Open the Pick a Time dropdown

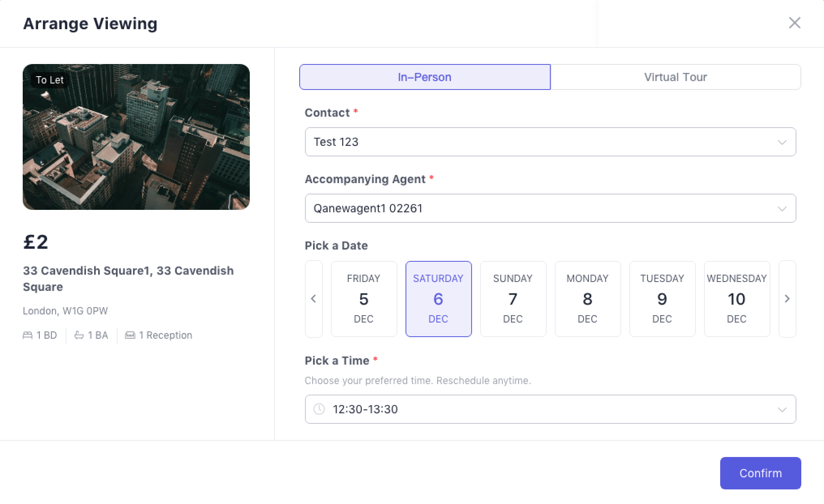point(550,409)
